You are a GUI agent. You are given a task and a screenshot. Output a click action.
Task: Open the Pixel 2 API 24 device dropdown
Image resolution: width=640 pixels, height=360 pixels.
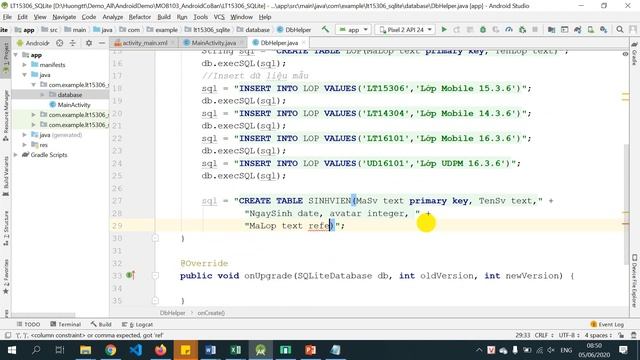click(x=405, y=29)
